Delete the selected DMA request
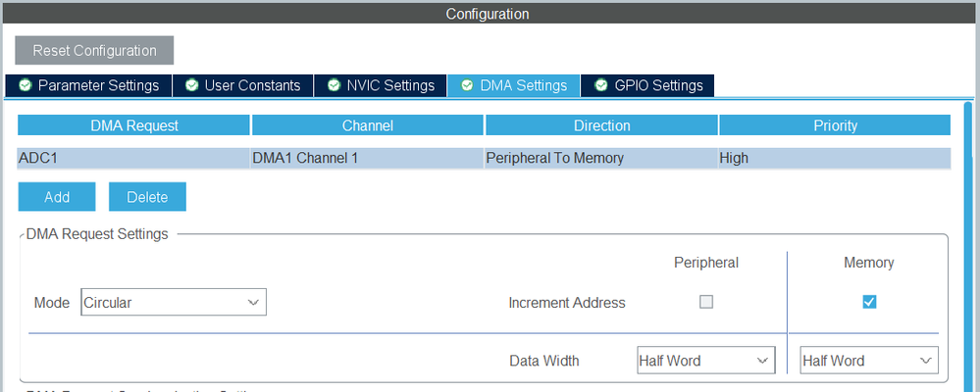The image size is (980, 392). tap(147, 197)
